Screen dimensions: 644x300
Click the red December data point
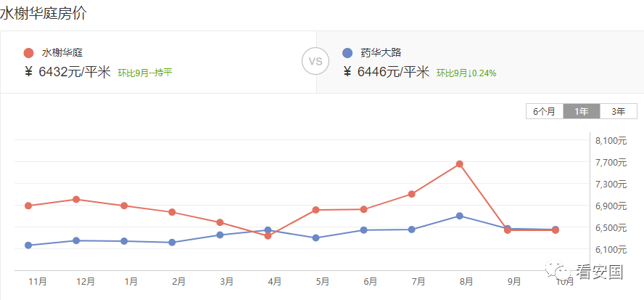click(x=76, y=200)
